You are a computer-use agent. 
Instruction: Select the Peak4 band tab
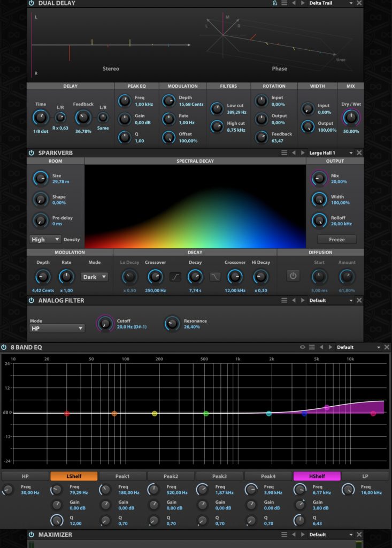coord(268,476)
